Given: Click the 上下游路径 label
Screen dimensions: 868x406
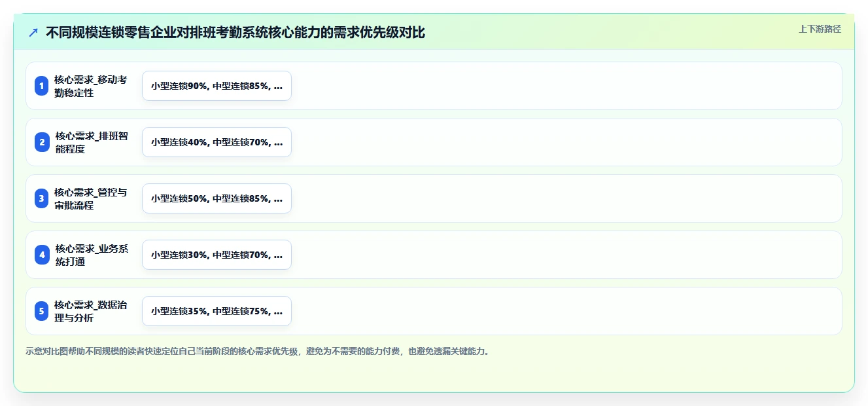Looking at the screenshot, I should click(x=820, y=29).
